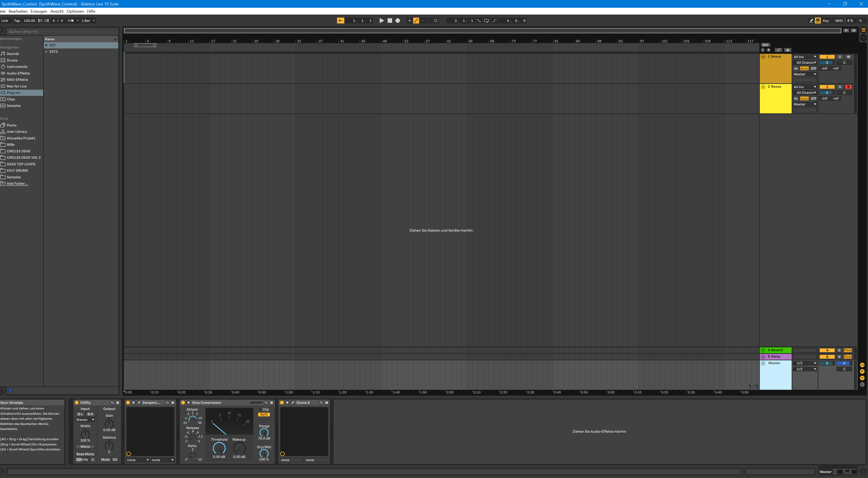Click the Arrangement Record button
The image size is (868, 478).
pos(398,20)
